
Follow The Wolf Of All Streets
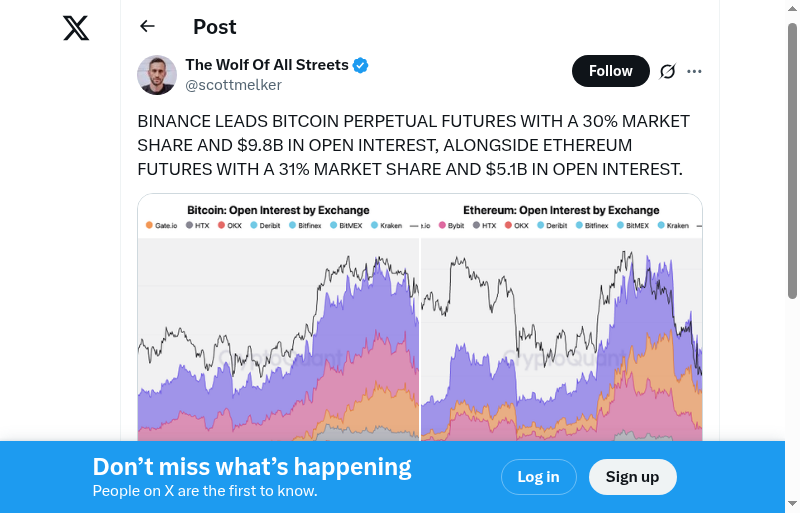[610, 71]
